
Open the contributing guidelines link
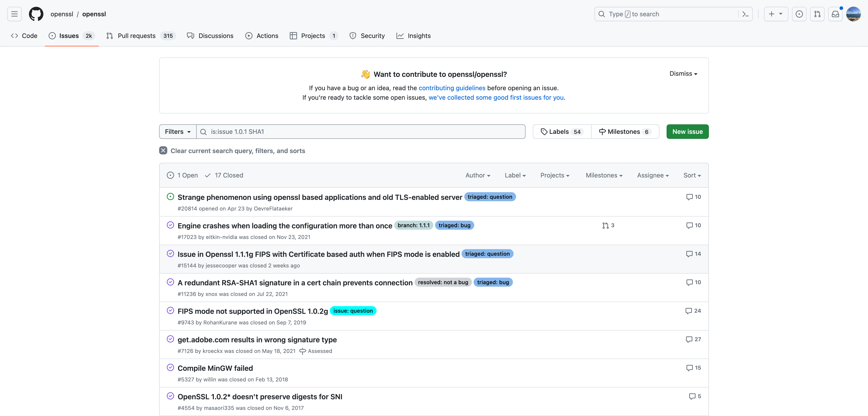[452, 88]
